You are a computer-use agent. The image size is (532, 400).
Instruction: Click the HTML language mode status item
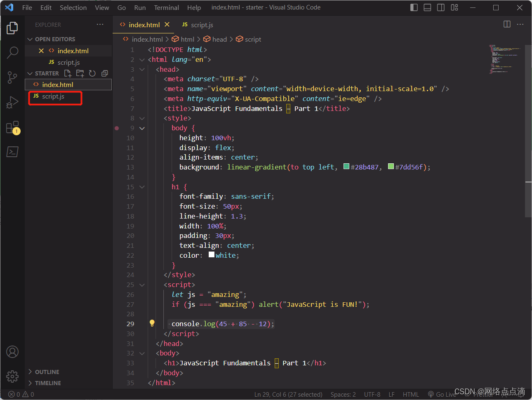pos(410,394)
